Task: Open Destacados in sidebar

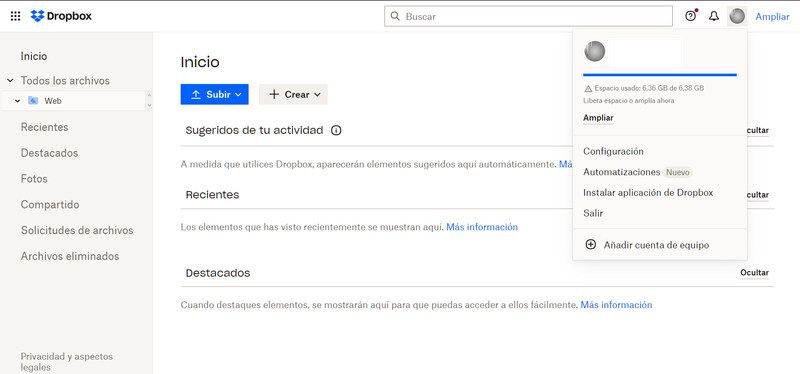Action: tap(49, 153)
